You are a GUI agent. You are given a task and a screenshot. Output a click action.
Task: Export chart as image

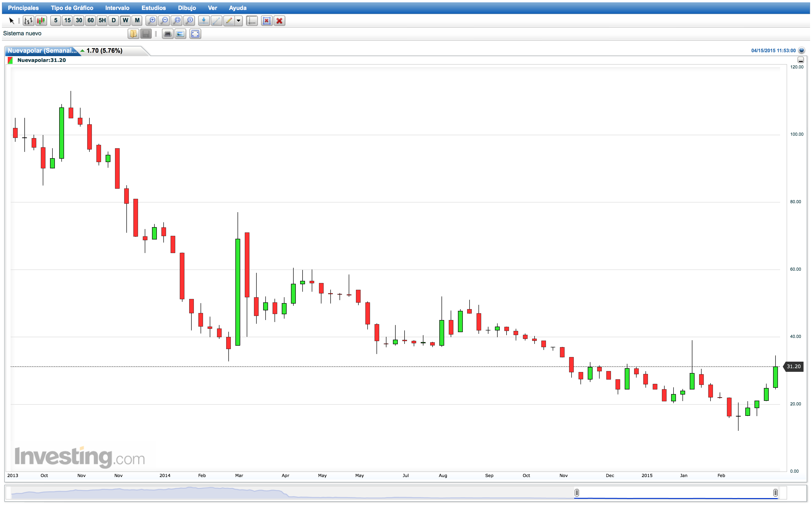coord(180,34)
